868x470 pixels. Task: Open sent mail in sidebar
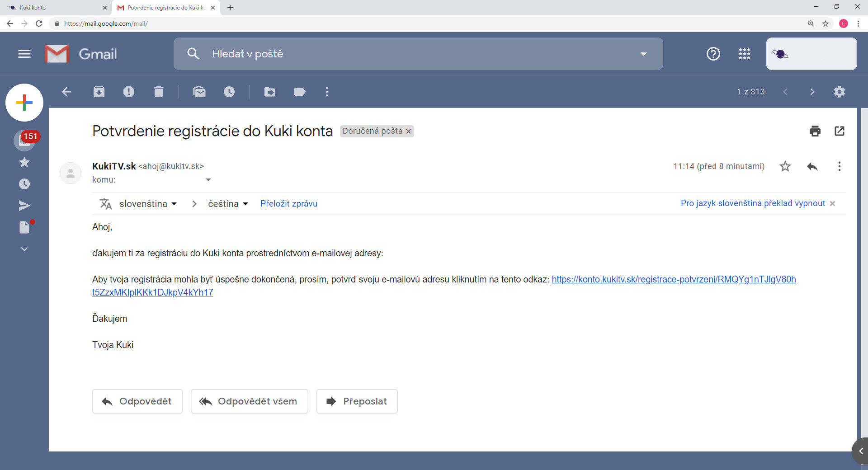(24, 206)
